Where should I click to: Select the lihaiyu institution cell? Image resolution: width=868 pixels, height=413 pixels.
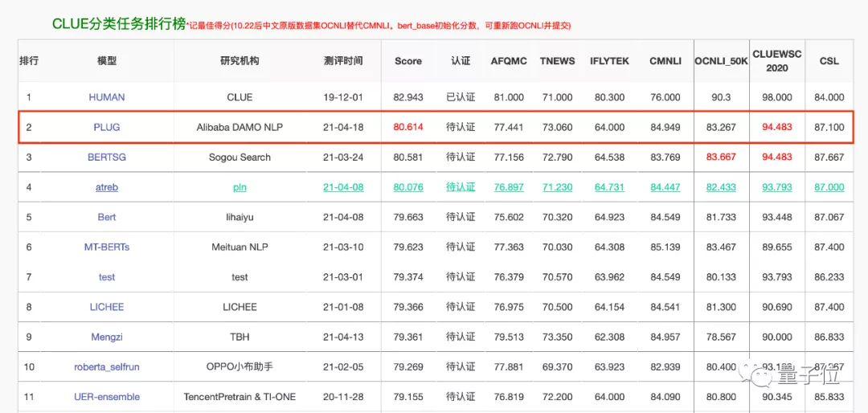point(240,217)
